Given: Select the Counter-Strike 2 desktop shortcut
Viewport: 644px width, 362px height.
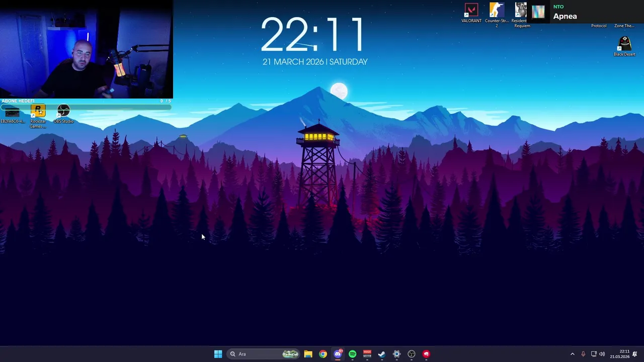Looking at the screenshot, I should point(497,15).
